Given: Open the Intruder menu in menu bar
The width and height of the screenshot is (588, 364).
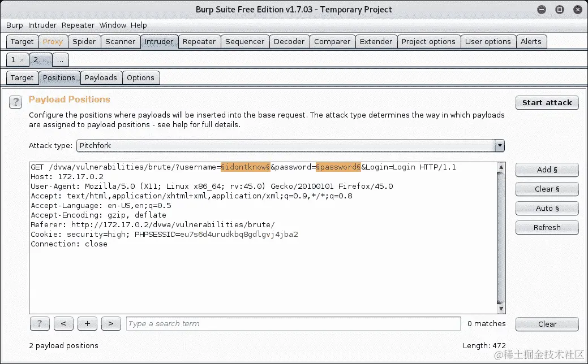Looking at the screenshot, I should 42,25.
